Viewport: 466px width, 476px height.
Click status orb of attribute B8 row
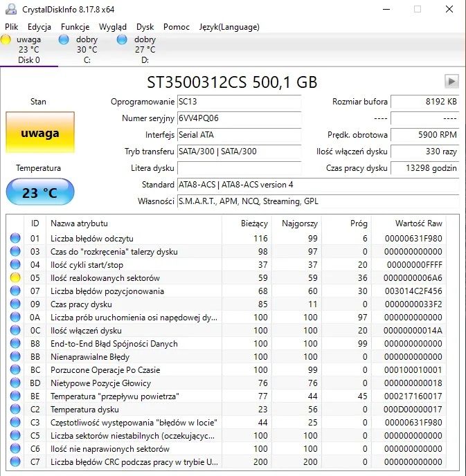pos(15,343)
